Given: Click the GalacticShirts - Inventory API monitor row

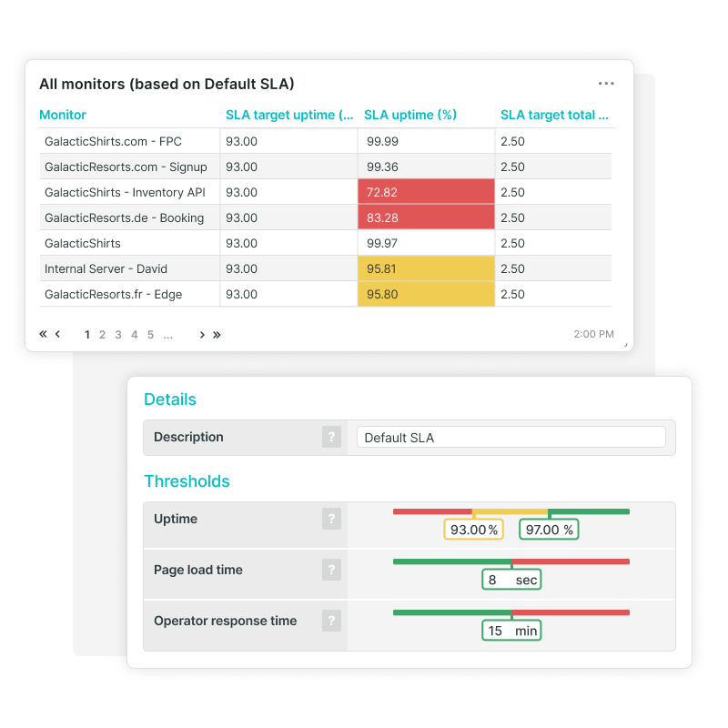Looking at the screenshot, I should [x=326, y=192].
